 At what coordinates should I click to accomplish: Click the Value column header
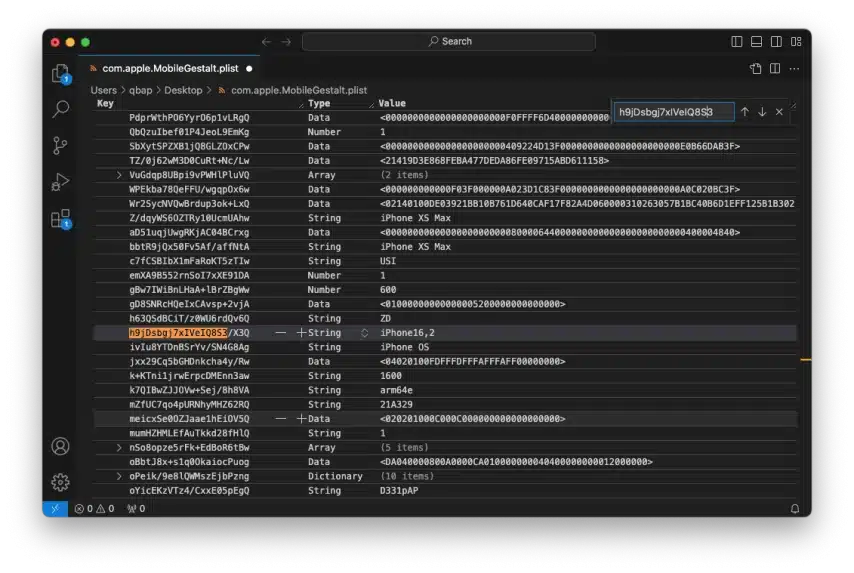[392, 103]
